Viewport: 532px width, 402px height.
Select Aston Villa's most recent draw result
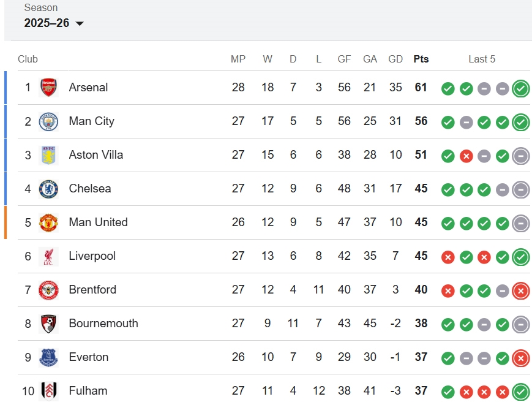tap(521, 156)
